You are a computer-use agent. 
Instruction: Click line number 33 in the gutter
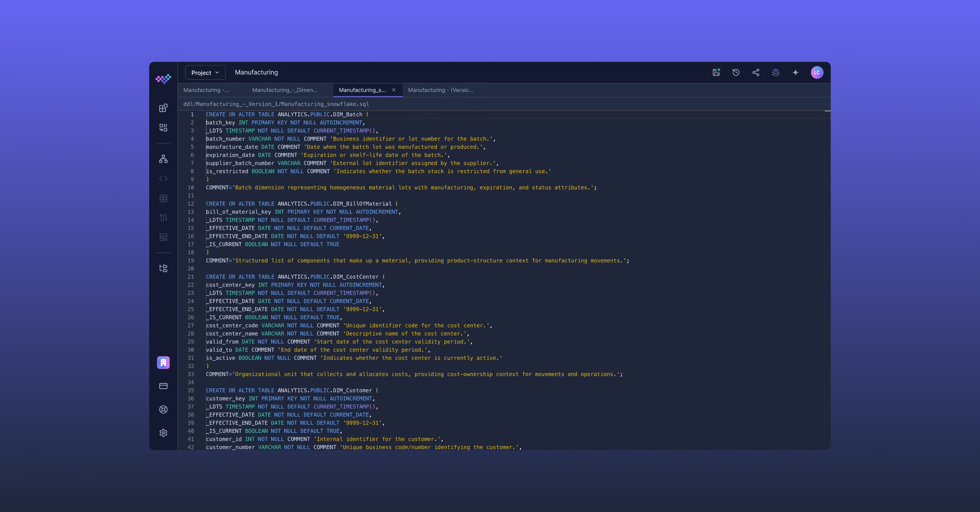[191, 374]
